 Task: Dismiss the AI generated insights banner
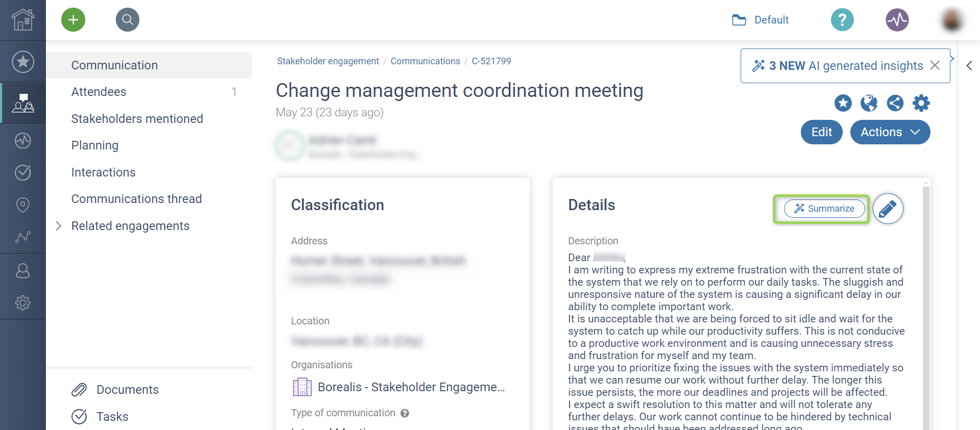coord(935,65)
